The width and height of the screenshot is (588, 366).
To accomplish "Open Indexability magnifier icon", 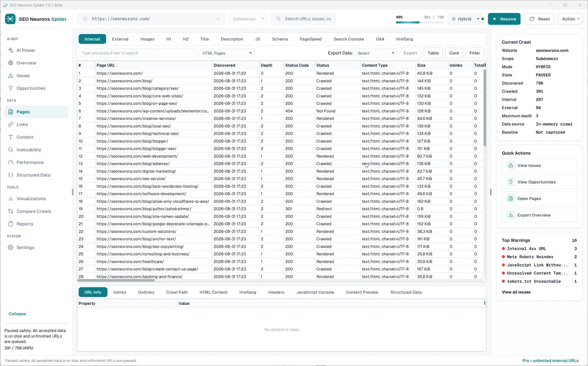I will 11,150.
